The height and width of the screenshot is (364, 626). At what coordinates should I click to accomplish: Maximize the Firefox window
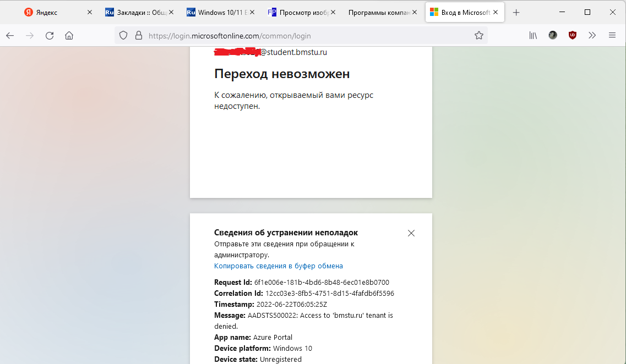[x=587, y=12]
